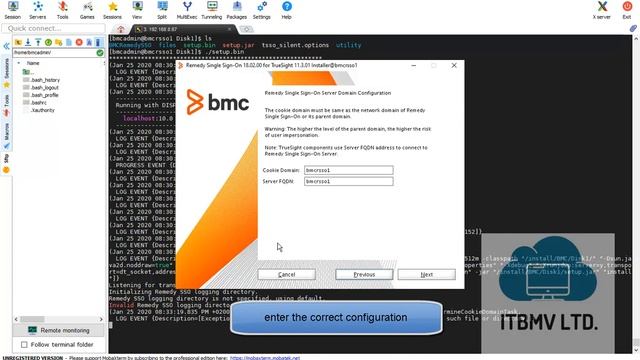Toggle Follow terminal folder checkbox
The image size is (640, 360).
[24, 345]
